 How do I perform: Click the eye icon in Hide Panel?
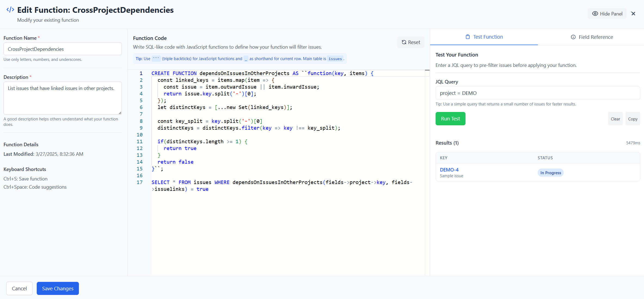(595, 14)
